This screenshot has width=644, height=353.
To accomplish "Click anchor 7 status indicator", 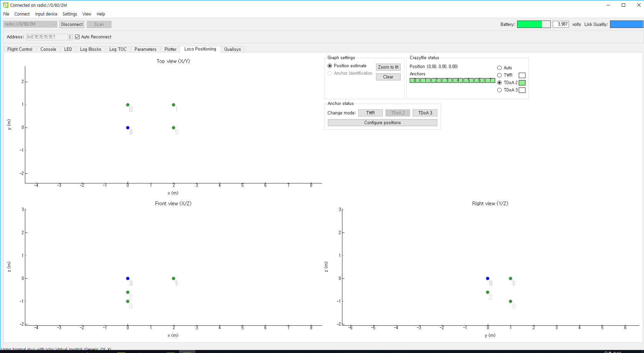I will click(x=490, y=80).
